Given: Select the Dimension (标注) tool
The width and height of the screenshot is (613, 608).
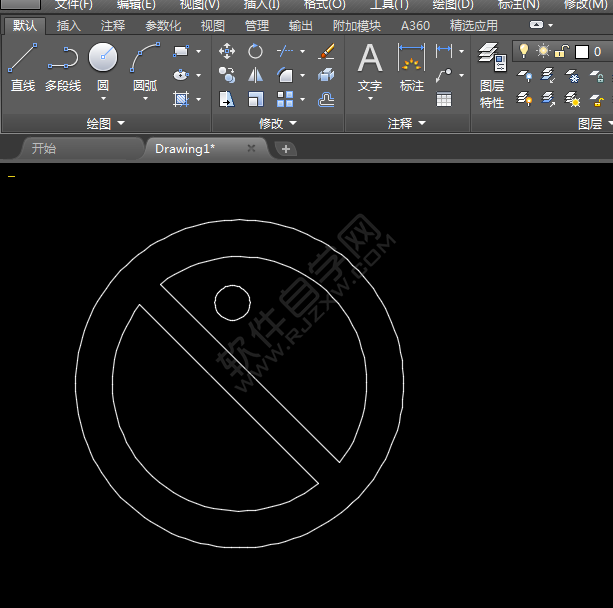Looking at the screenshot, I should point(411,67).
